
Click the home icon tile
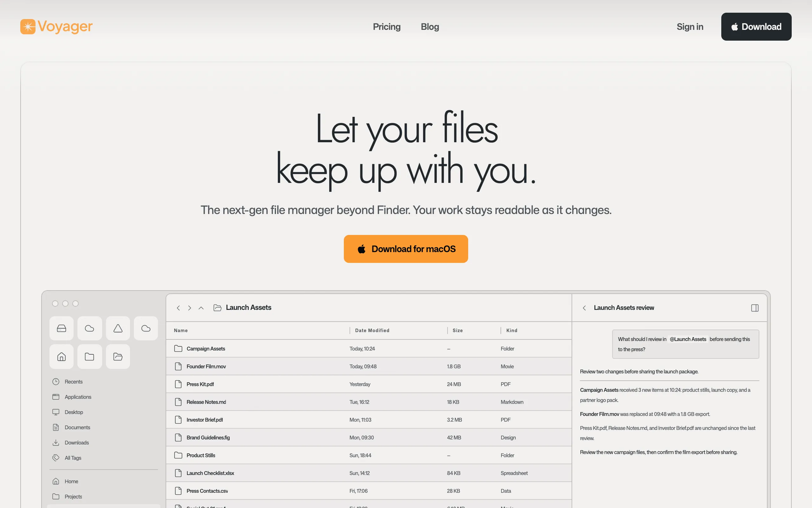pyautogui.click(x=62, y=357)
